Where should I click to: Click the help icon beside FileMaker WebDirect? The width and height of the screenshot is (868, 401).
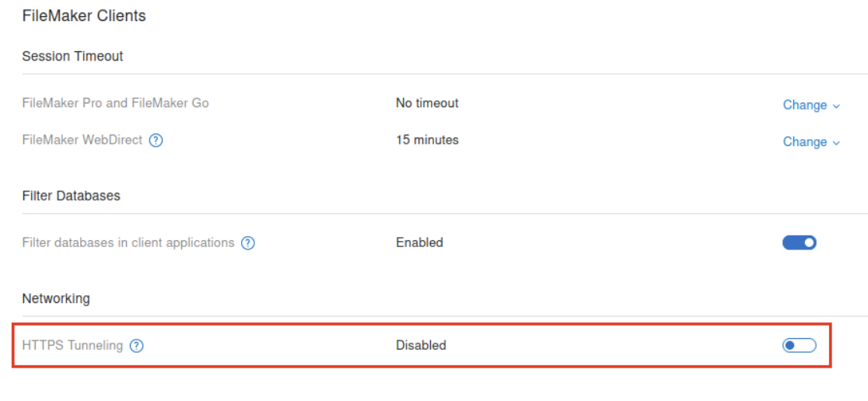point(156,141)
